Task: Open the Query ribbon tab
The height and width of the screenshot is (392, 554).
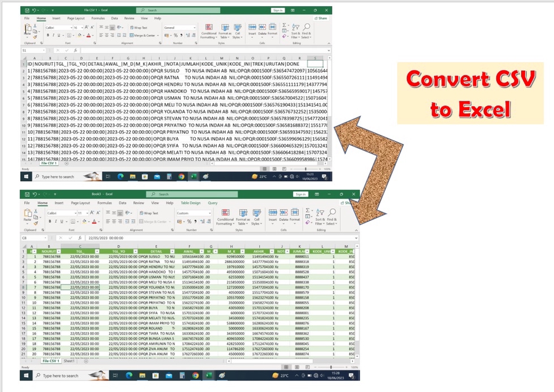Action: [x=212, y=203]
